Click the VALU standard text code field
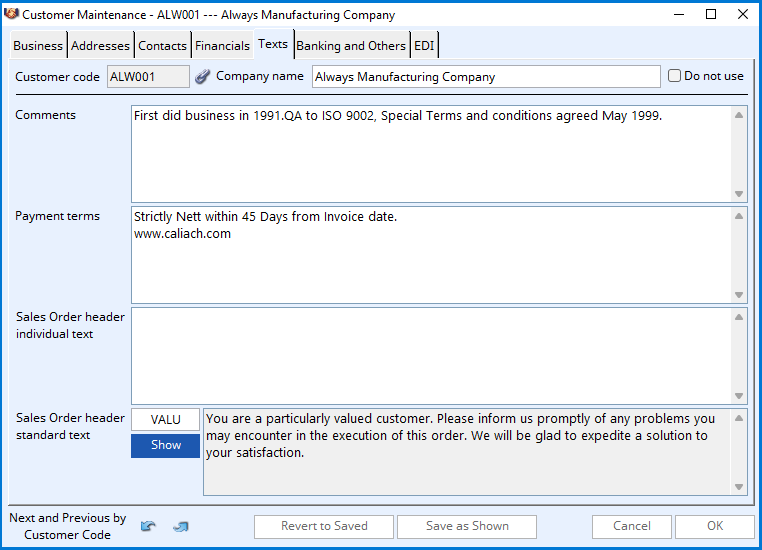The image size is (762, 550). click(x=165, y=419)
